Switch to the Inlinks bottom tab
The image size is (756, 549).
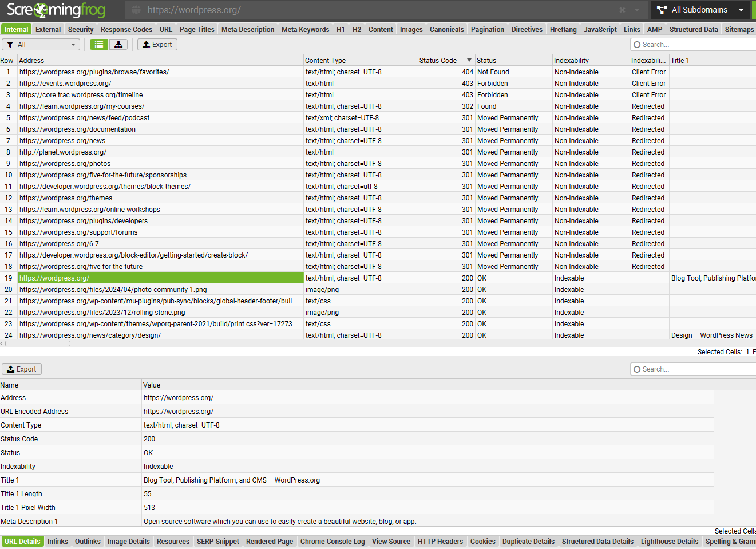point(58,542)
